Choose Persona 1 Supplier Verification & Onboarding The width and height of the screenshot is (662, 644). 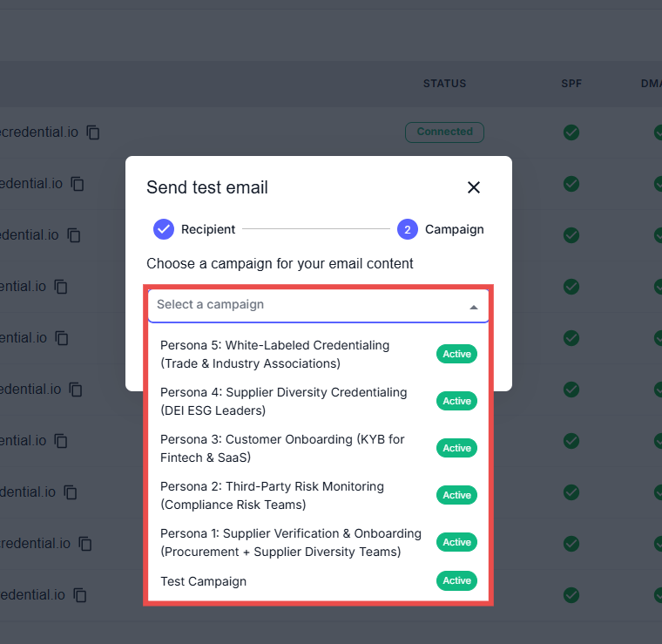287,542
